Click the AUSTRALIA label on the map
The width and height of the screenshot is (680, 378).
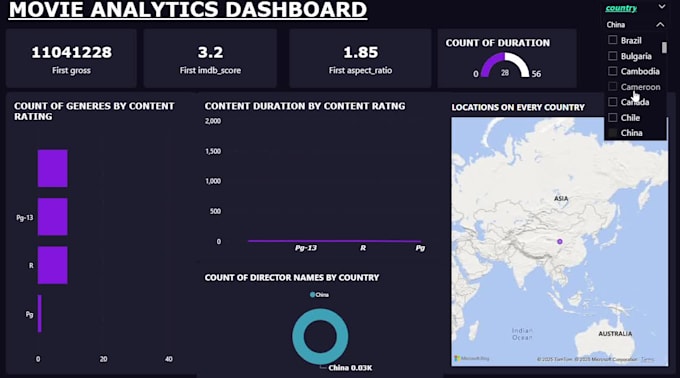(615, 334)
